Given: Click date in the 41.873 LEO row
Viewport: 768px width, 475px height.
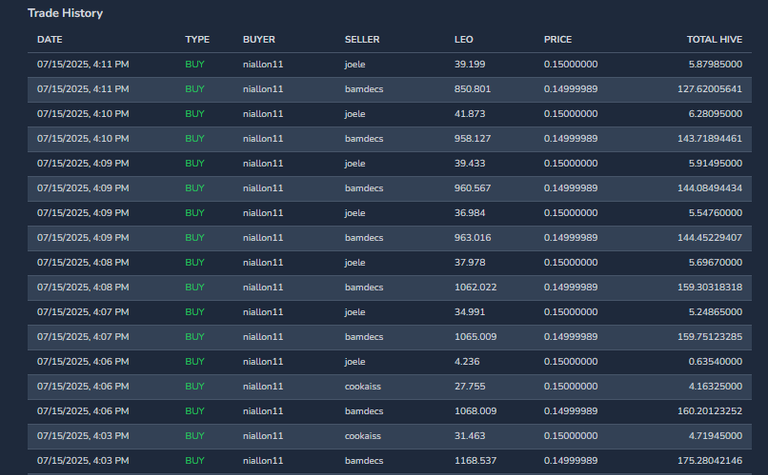Looking at the screenshot, I should [83, 114].
